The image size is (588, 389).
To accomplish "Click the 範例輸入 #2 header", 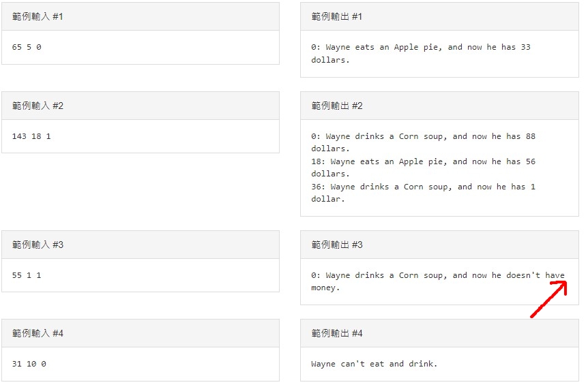I will (38, 106).
